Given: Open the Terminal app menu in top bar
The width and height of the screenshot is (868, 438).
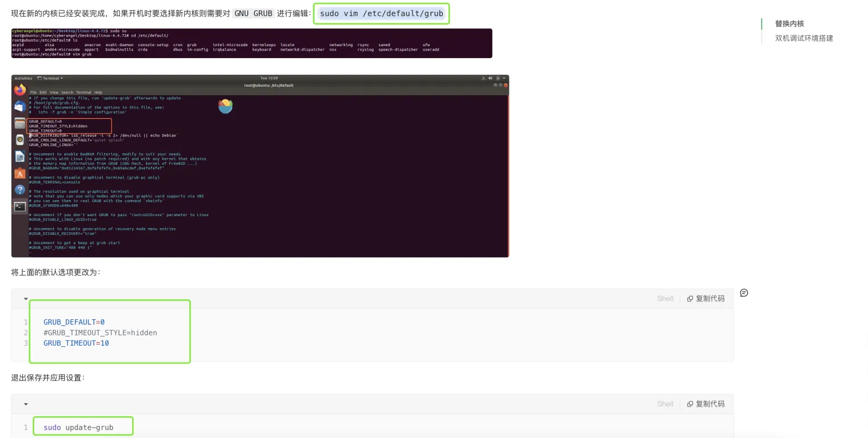Looking at the screenshot, I should click(50, 78).
